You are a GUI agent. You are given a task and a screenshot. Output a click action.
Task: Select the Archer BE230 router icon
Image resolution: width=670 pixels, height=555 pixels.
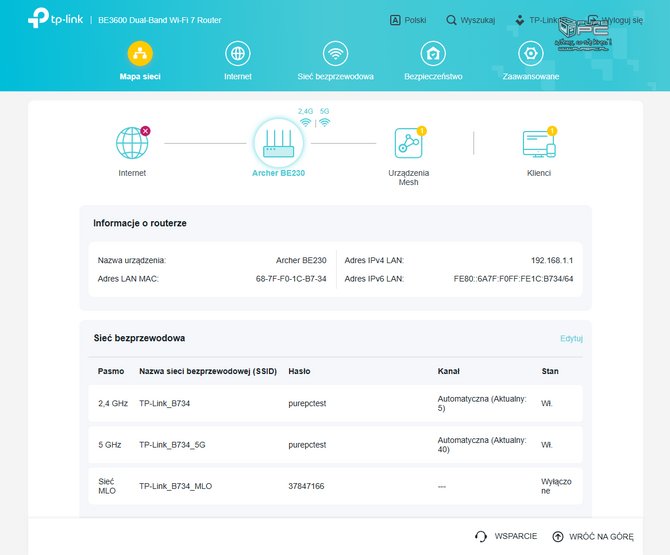tap(279, 143)
